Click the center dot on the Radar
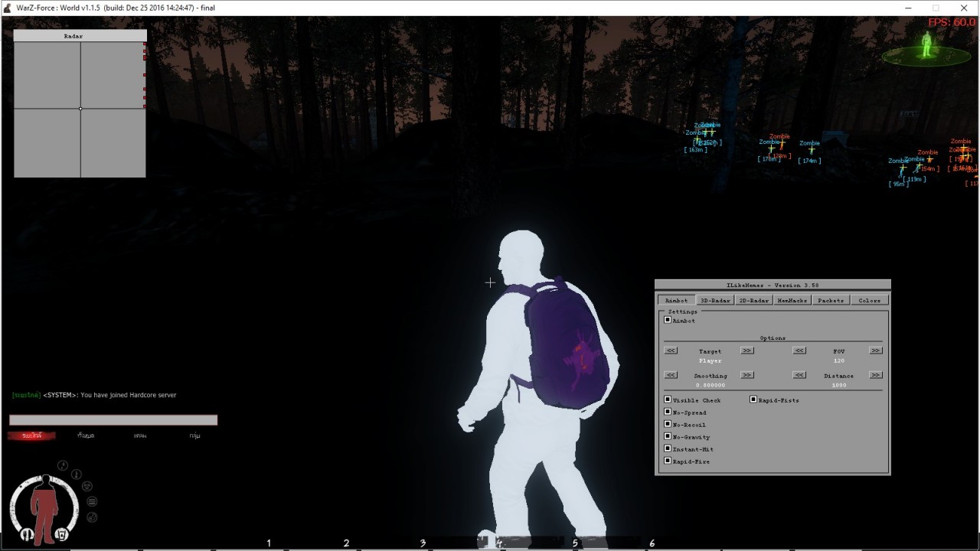Image resolution: width=980 pixels, height=551 pixels. 80,109
